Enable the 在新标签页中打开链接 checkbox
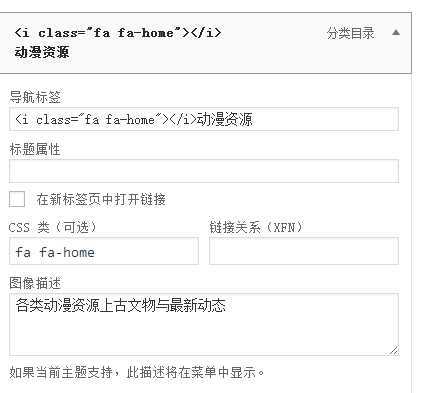Screen dimensions: 423x393 [x=17, y=199]
